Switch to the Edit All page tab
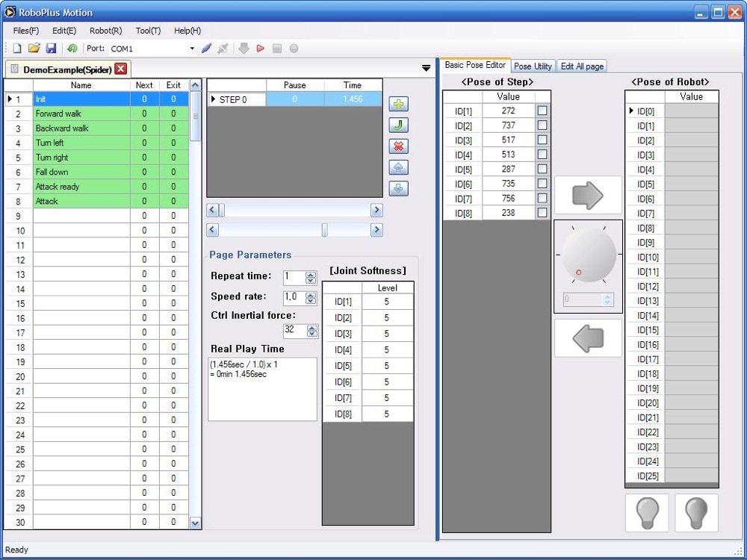This screenshot has width=747, height=560. 582,66
